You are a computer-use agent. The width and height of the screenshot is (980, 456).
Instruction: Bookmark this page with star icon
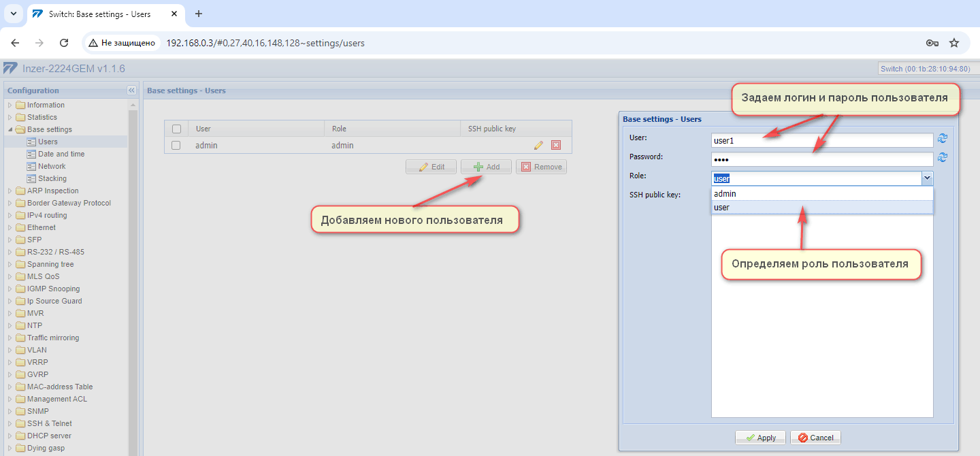click(954, 43)
